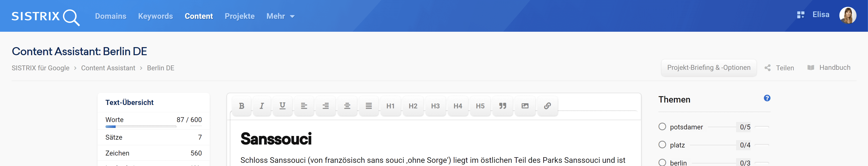The image size is (868, 166).
Task: Open the dashboard grid menu beside Elisa
Action: tap(801, 15)
